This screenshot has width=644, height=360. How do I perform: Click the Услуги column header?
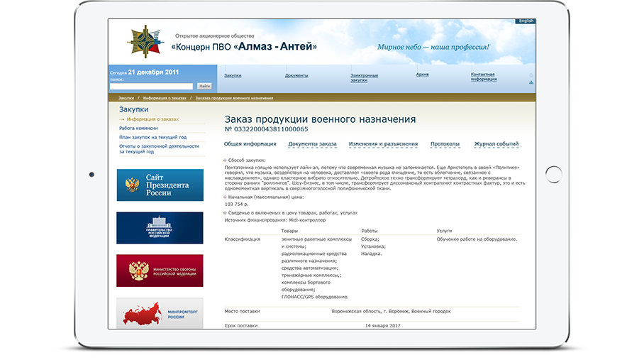click(444, 231)
